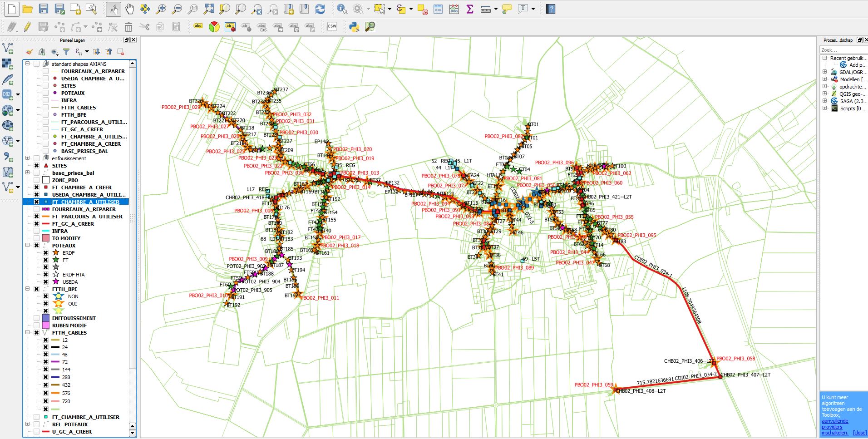
Task: Open the Statistical Summary sigma icon
Action: (x=470, y=9)
